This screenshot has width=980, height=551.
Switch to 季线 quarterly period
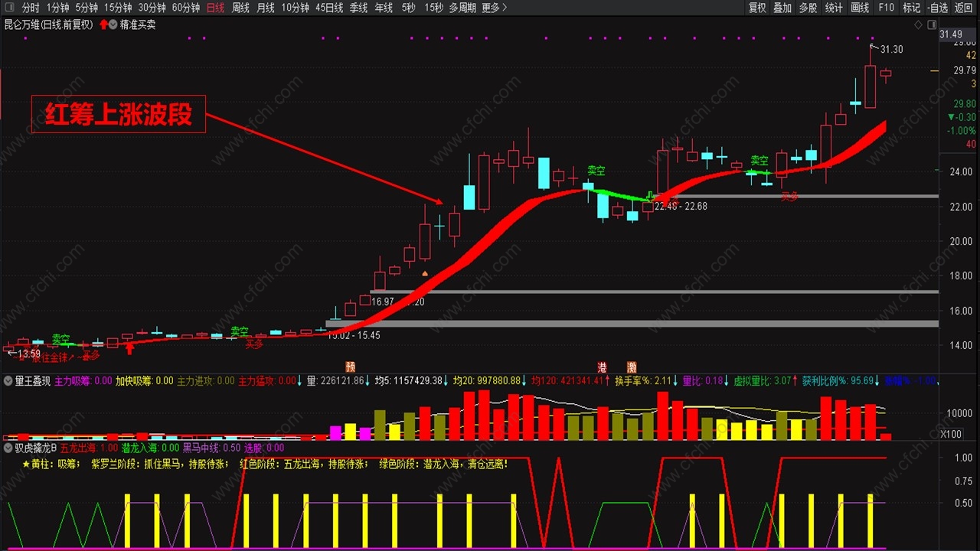pyautogui.click(x=358, y=8)
